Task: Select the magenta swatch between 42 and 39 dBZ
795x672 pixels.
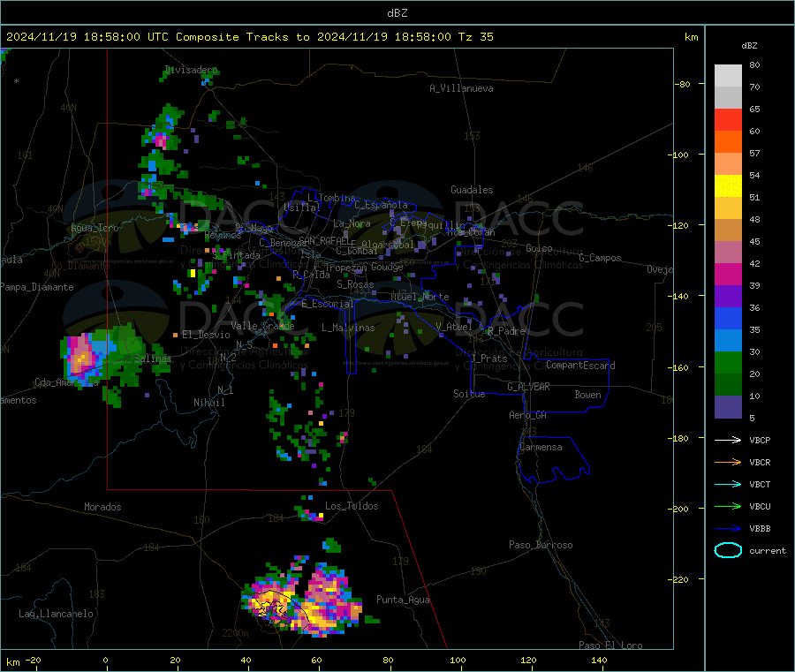Action: [x=728, y=274]
